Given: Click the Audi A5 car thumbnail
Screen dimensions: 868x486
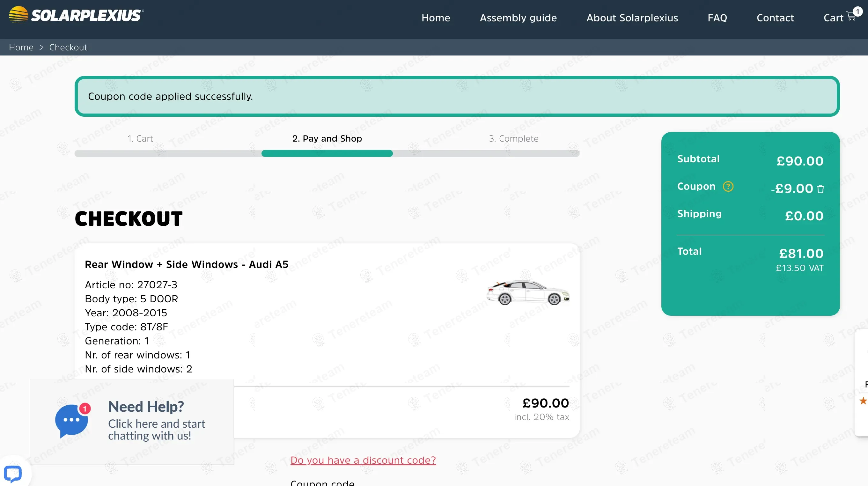Looking at the screenshot, I should [528, 292].
